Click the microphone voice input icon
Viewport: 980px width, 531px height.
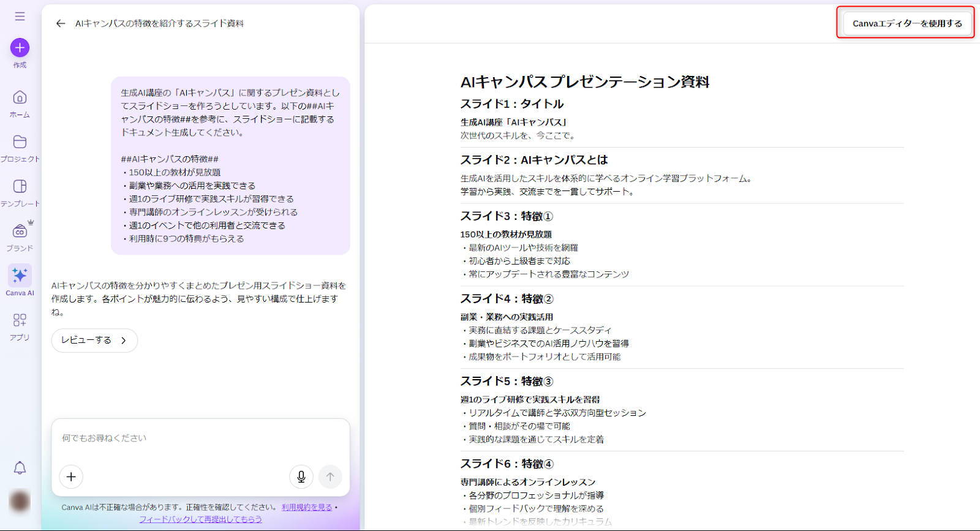click(x=301, y=476)
